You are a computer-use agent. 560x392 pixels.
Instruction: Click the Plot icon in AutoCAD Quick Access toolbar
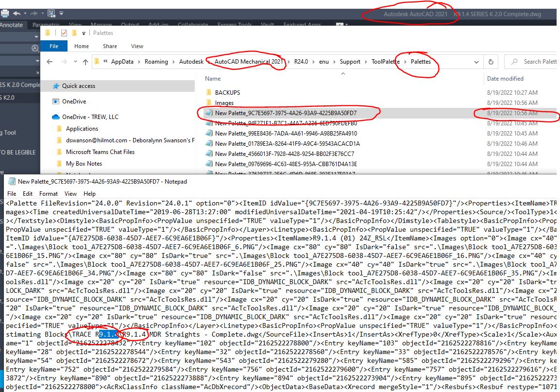click(x=5, y=13)
